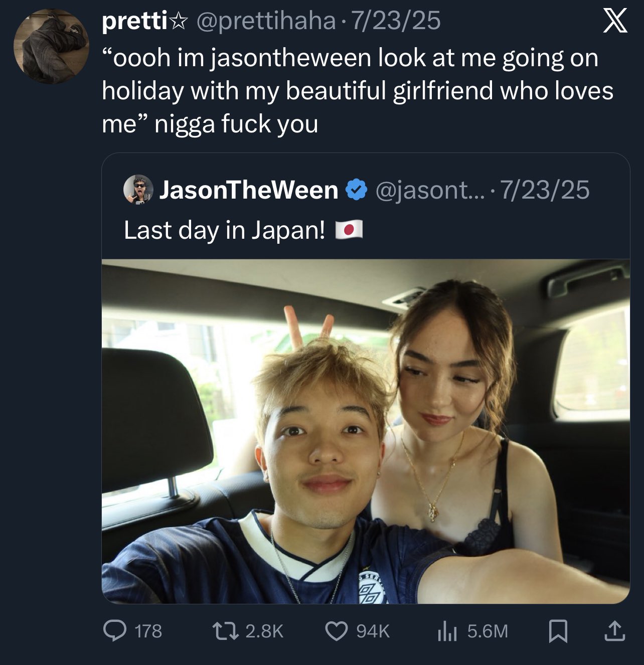Click the reply speech bubble icon

coord(115,631)
